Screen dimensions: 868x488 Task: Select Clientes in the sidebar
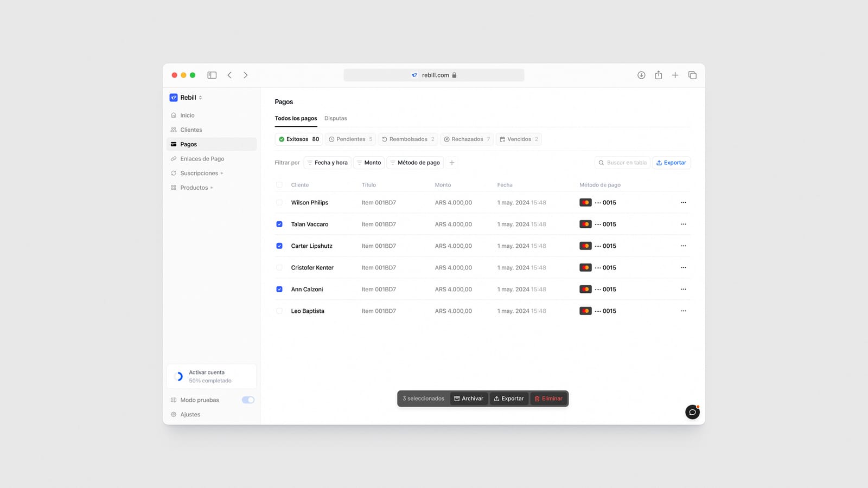click(x=191, y=130)
